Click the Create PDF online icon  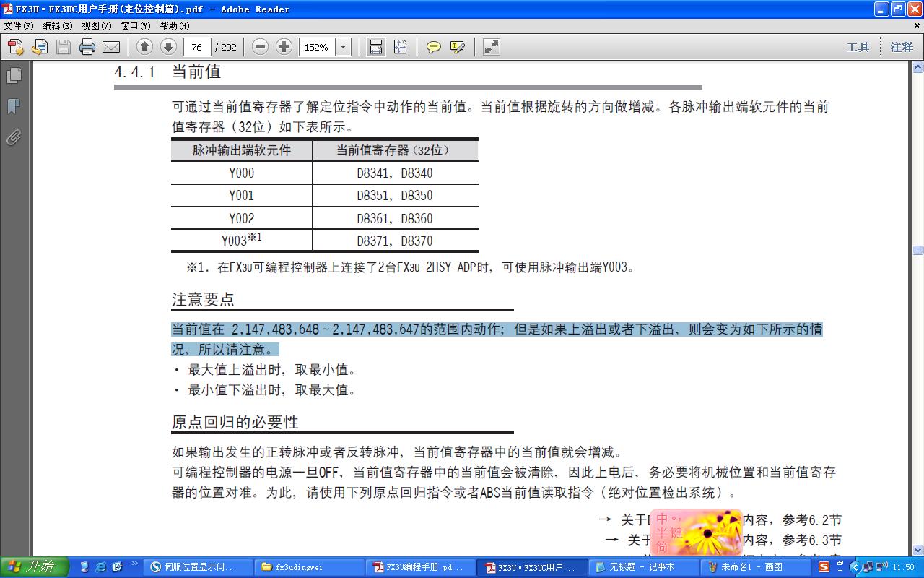(16, 47)
